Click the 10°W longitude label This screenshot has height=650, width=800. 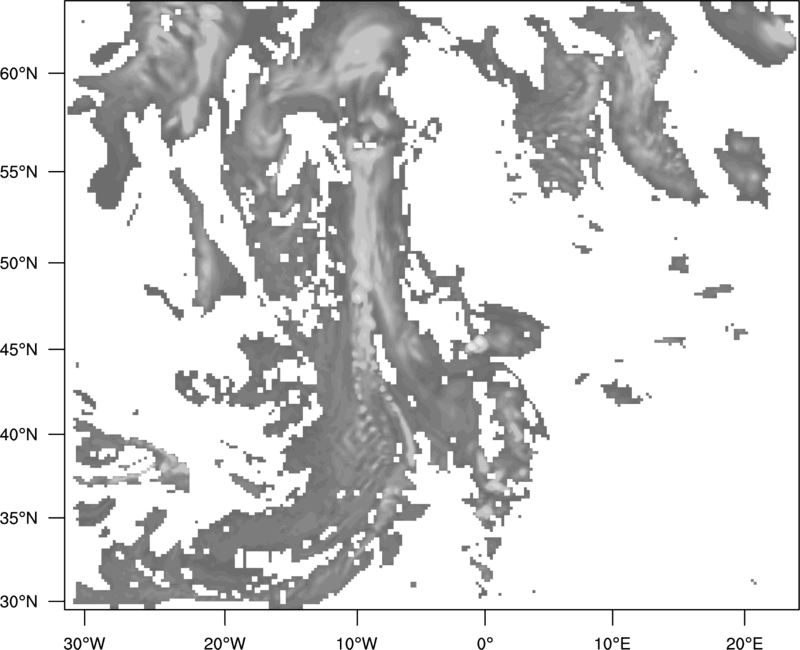pos(357,643)
